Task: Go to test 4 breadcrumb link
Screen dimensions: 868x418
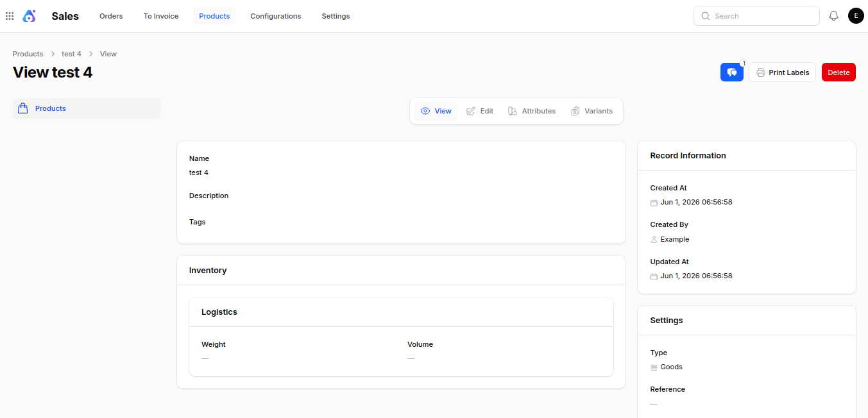Action: point(71,54)
